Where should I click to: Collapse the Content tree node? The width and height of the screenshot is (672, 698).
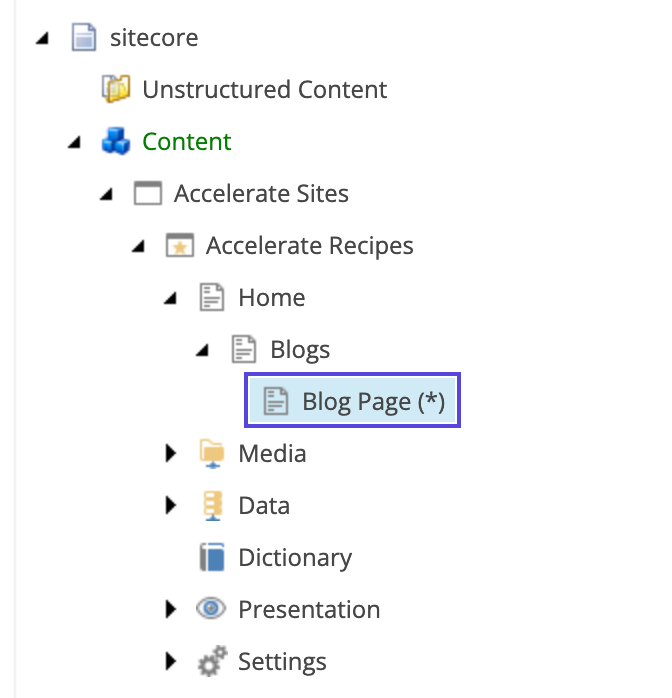[x=74, y=143]
